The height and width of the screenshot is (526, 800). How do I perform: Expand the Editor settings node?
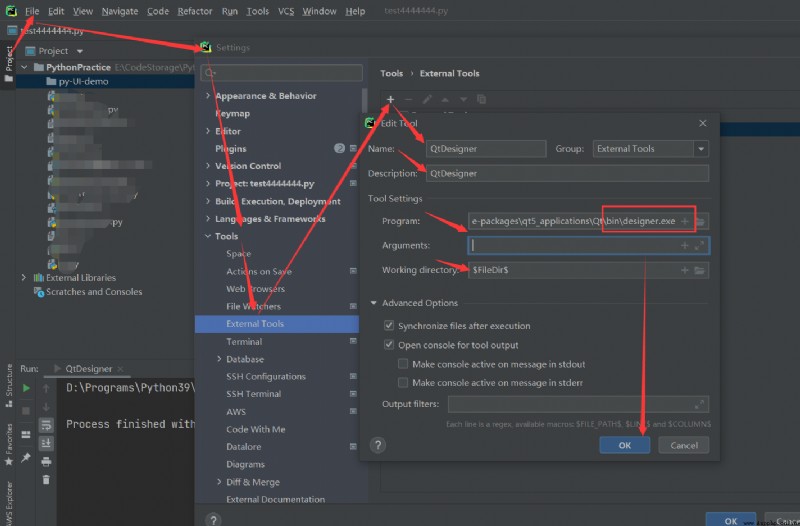coord(208,131)
